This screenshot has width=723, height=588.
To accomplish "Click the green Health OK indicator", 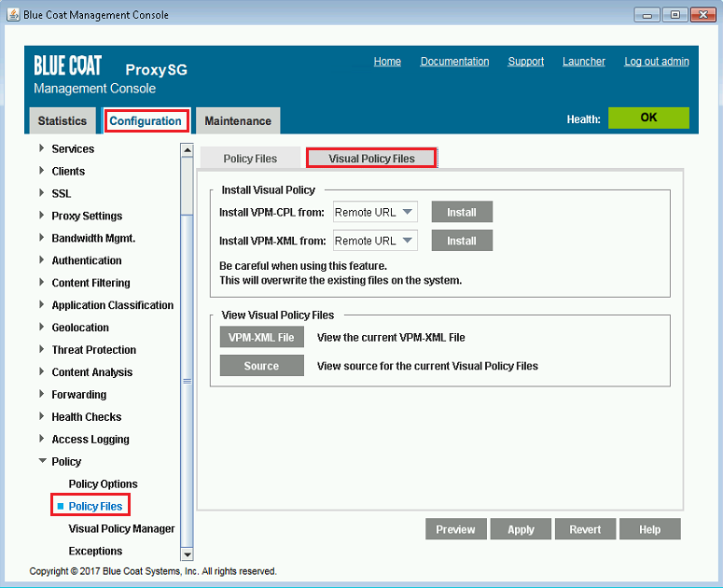I will tap(648, 118).
